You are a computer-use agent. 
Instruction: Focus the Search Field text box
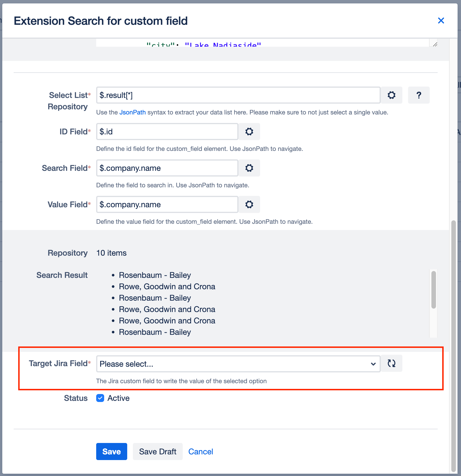click(167, 168)
